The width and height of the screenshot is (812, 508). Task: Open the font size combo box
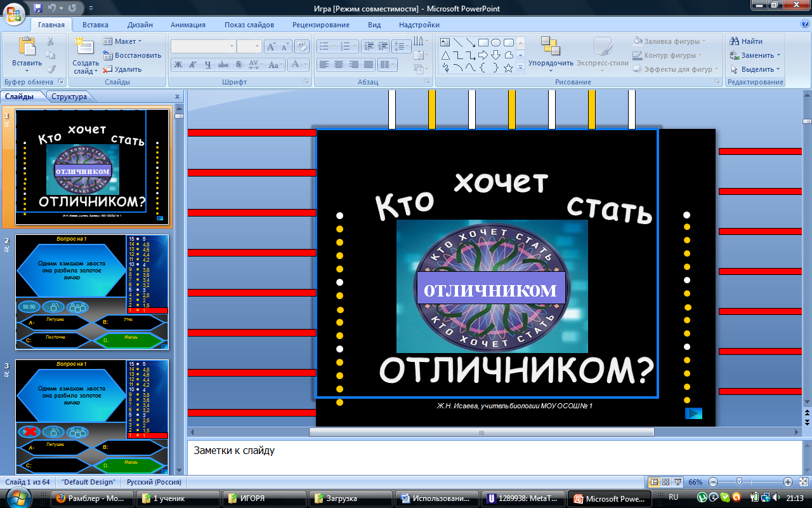pos(249,46)
